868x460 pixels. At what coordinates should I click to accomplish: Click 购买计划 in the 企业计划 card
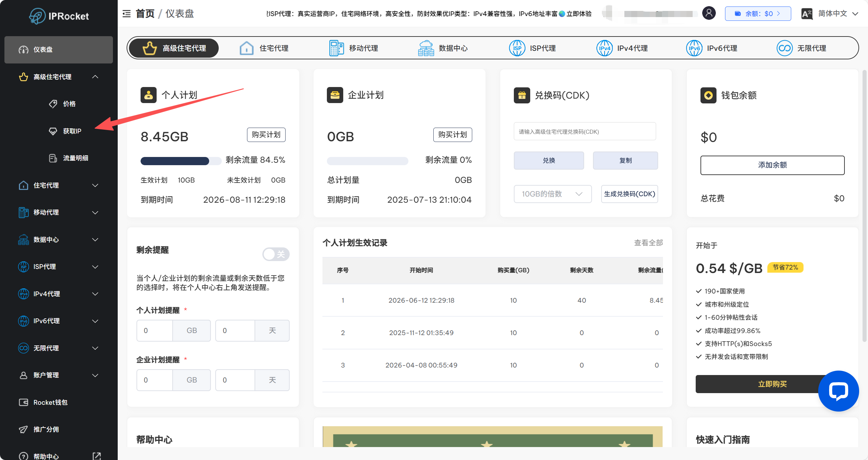point(452,135)
